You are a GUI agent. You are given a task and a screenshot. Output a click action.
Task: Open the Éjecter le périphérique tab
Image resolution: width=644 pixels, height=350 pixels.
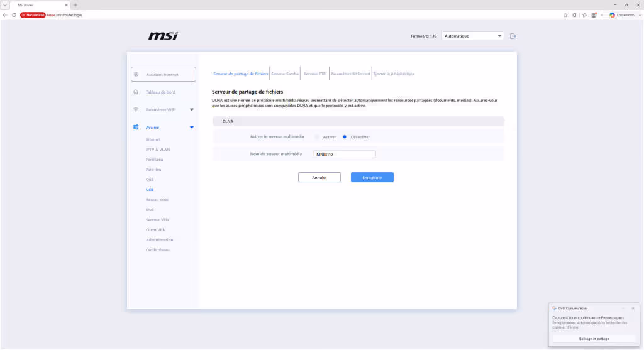(x=394, y=74)
